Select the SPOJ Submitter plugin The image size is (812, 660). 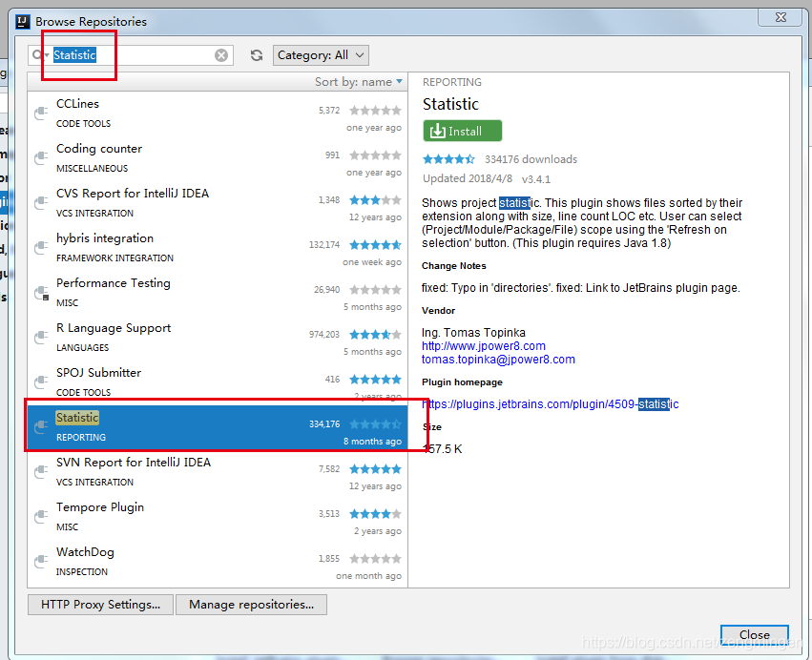pyautogui.click(x=218, y=382)
